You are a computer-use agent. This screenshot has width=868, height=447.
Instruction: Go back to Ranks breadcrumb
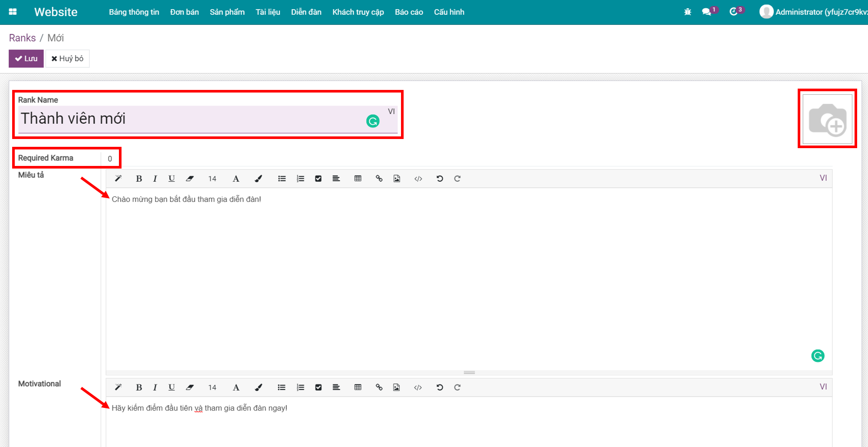pyautogui.click(x=22, y=38)
